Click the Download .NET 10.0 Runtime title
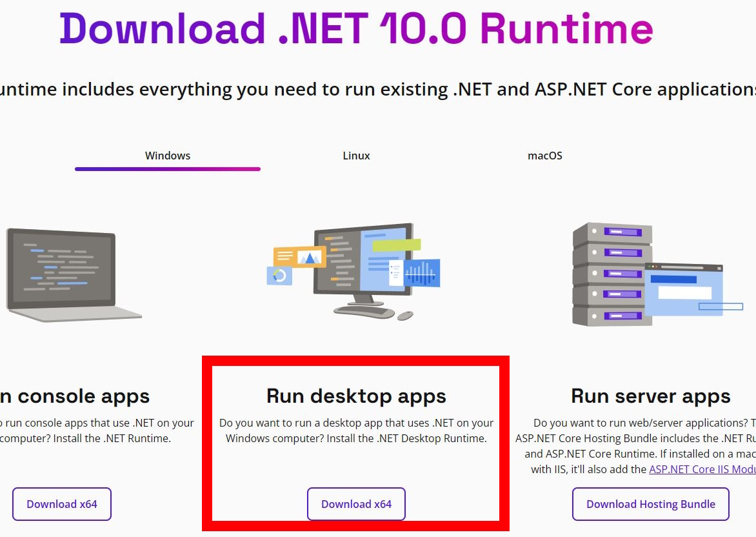This screenshot has width=756, height=537. [x=356, y=28]
